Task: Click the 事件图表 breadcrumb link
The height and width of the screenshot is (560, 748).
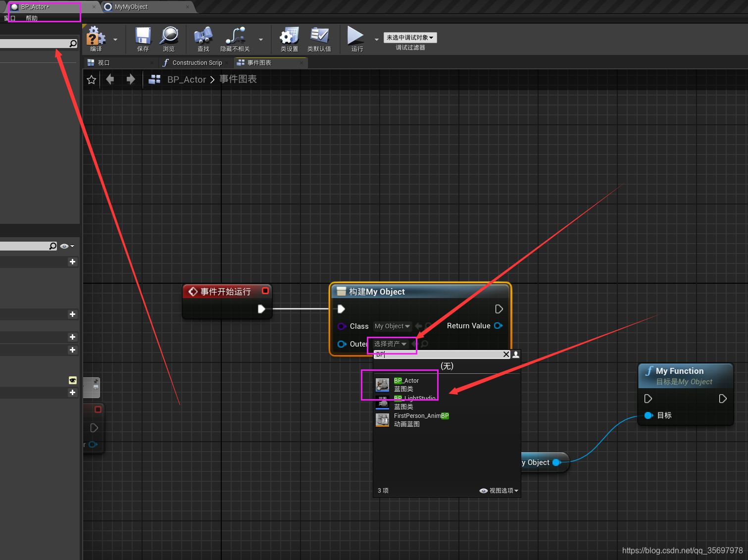Action: click(x=238, y=79)
